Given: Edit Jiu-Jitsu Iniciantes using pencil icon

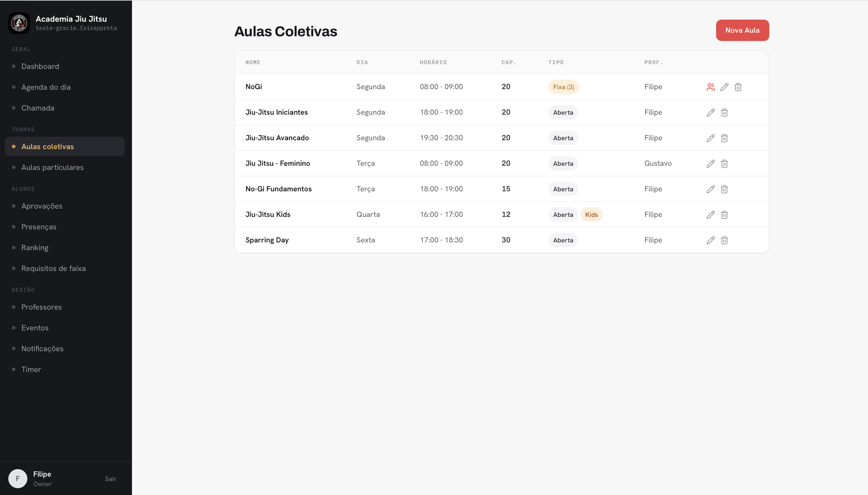Looking at the screenshot, I should [710, 113].
